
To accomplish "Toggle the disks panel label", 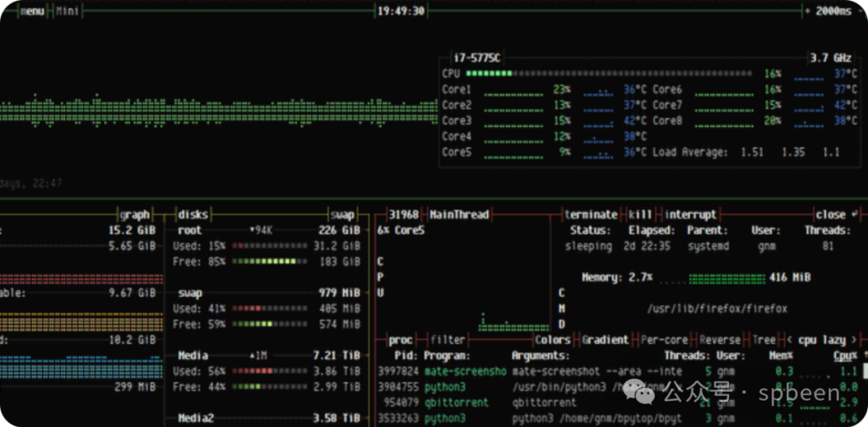I will [192, 215].
